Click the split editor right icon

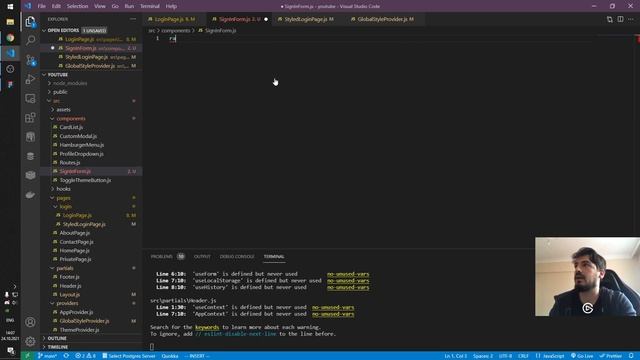coord(620,19)
